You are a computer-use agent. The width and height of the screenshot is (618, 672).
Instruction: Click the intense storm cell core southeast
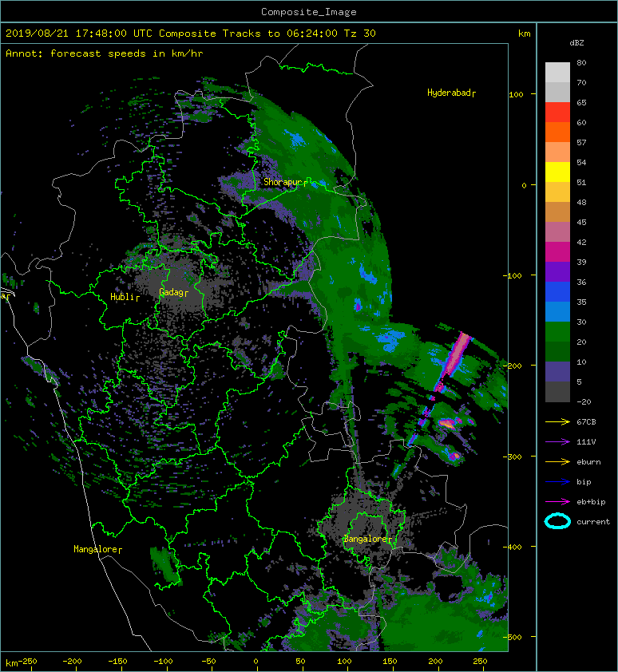448,424
